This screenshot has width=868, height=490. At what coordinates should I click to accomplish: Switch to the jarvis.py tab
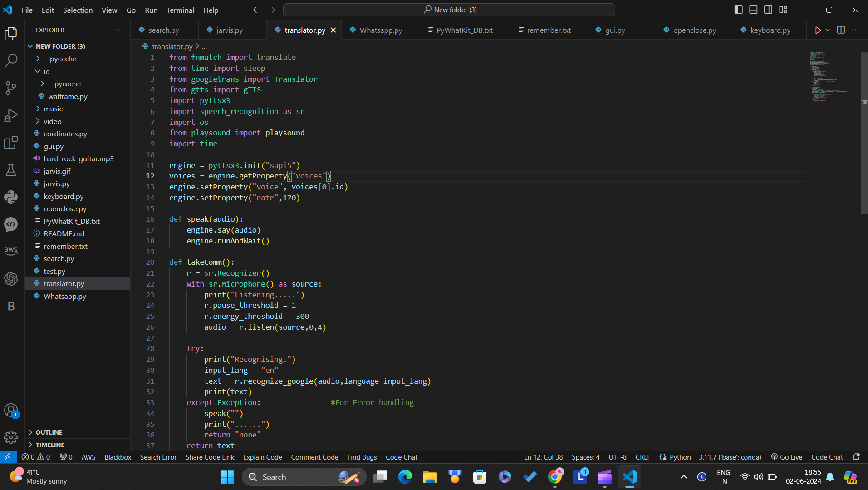pos(230,30)
